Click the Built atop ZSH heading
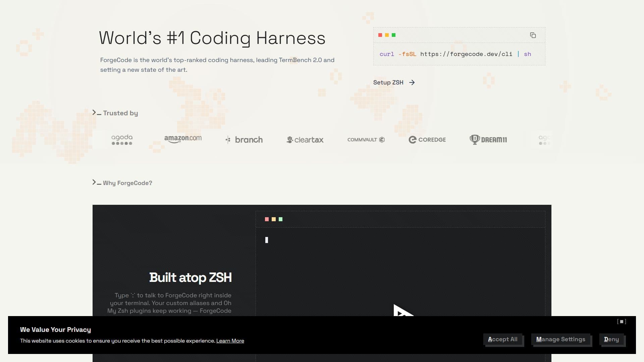The image size is (644, 362). [x=190, y=278]
